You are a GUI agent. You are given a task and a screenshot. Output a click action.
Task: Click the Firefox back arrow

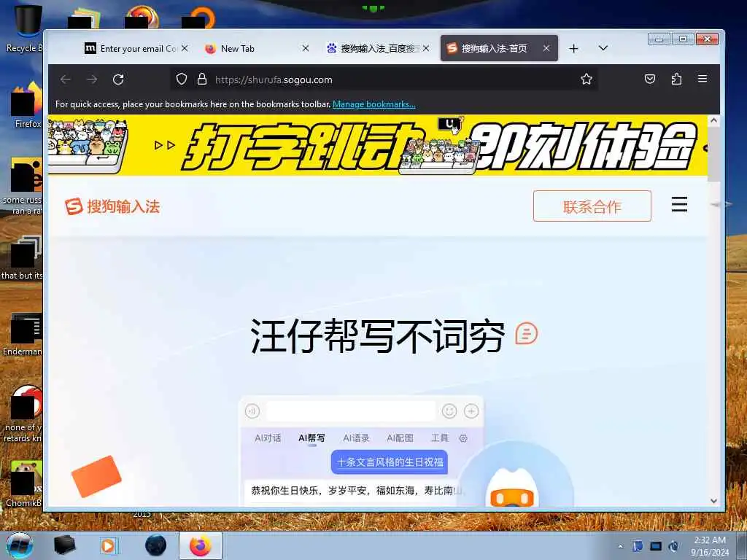click(x=66, y=79)
